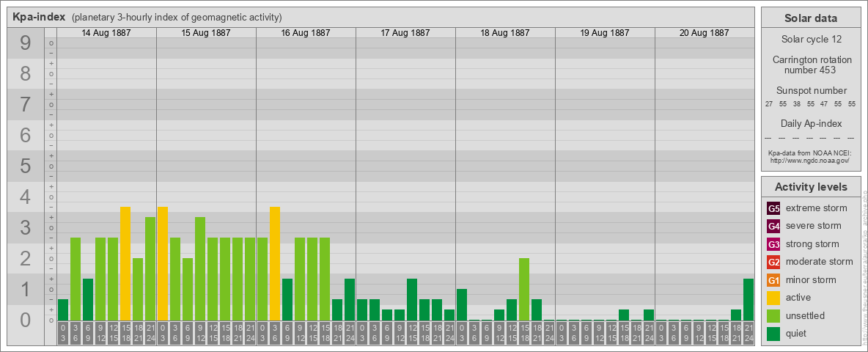Click the 'Solar cycle 12' text
This screenshot has height=352, width=868.
[x=811, y=40]
